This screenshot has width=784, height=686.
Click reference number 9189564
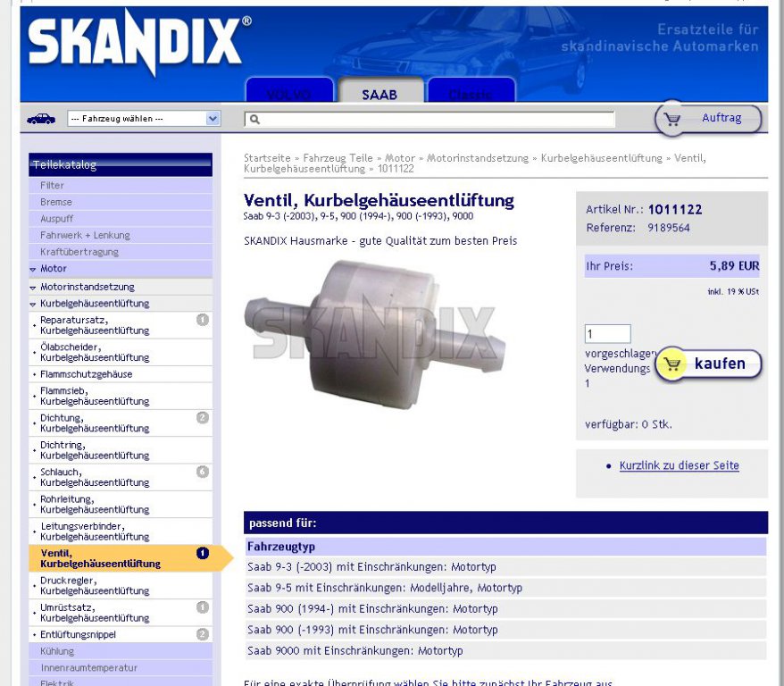669,228
